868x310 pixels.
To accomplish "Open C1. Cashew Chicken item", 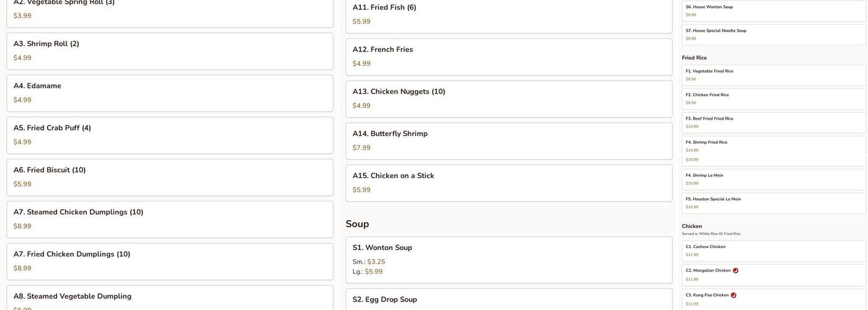I will (773, 251).
